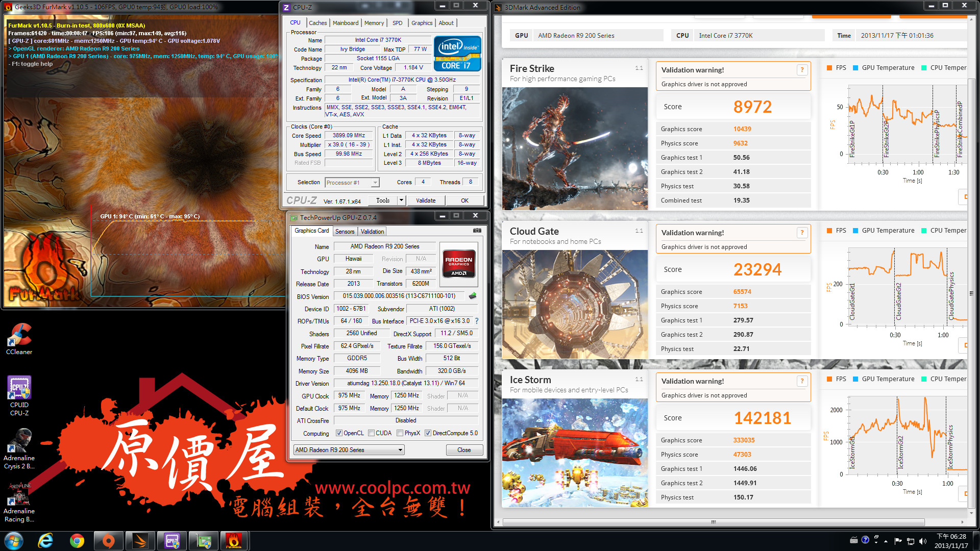Open the Validation tab in GPU-Z
980x551 pixels.
[x=372, y=232]
